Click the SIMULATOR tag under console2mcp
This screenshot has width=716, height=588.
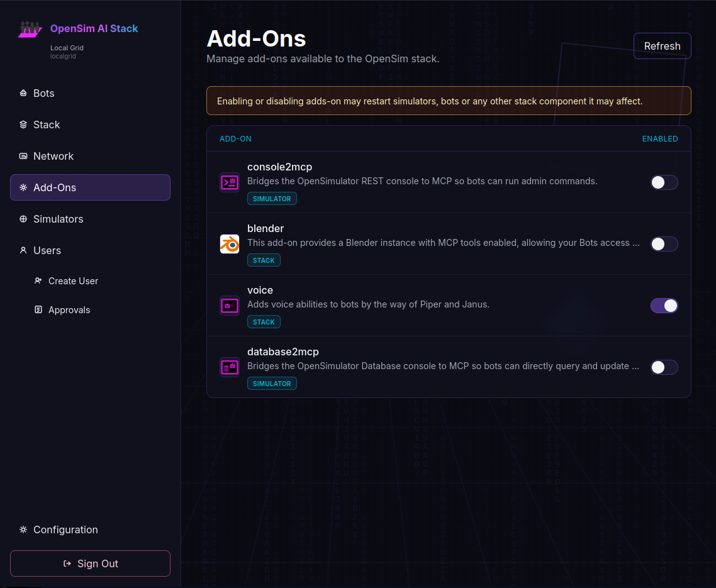click(x=272, y=199)
